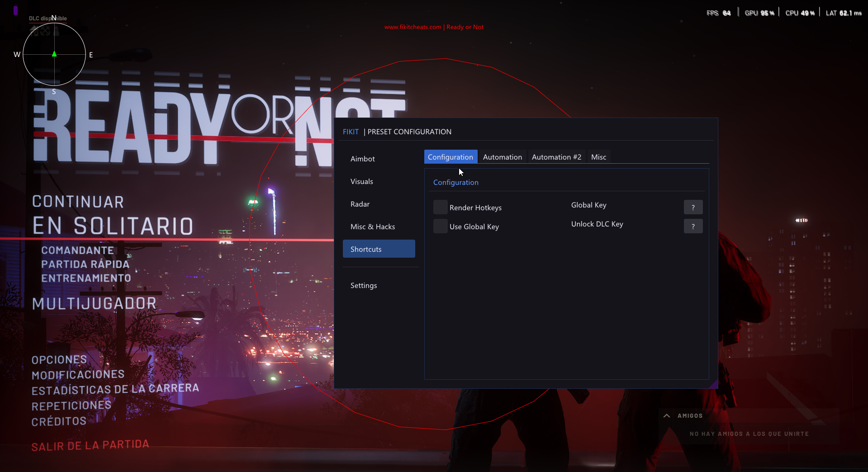The image size is (868, 472).
Task: Click the home icon below DLC disponible
Action: coord(34,31)
